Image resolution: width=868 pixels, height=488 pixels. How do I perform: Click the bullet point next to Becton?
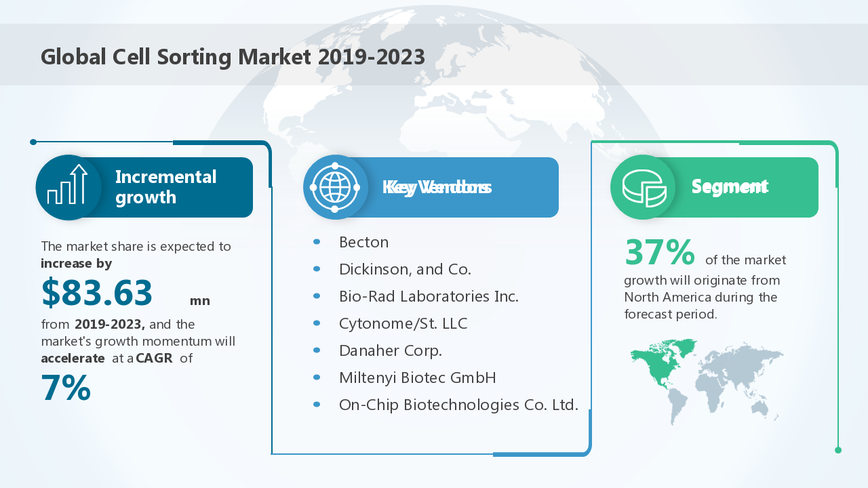(317, 242)
